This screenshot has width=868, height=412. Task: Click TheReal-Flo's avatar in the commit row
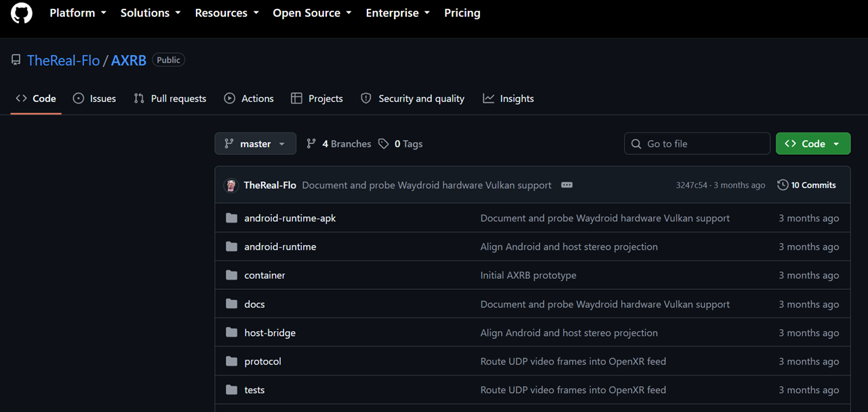[x=231, y=185]
